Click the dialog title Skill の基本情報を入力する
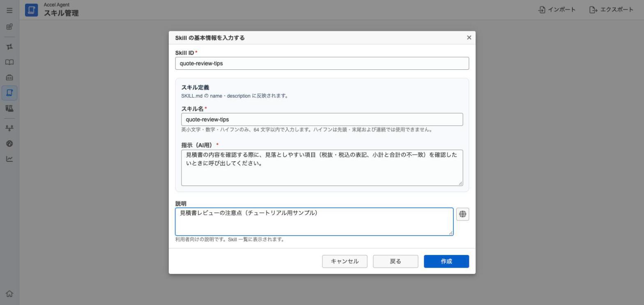 210,38
